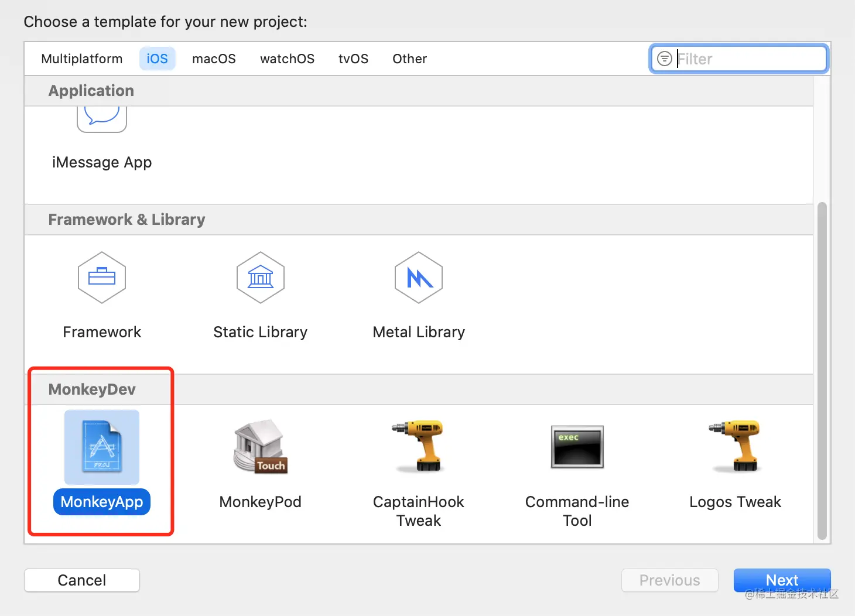
Task: Choose the Framework toolbox icon
Action: [x=102, y=278]
